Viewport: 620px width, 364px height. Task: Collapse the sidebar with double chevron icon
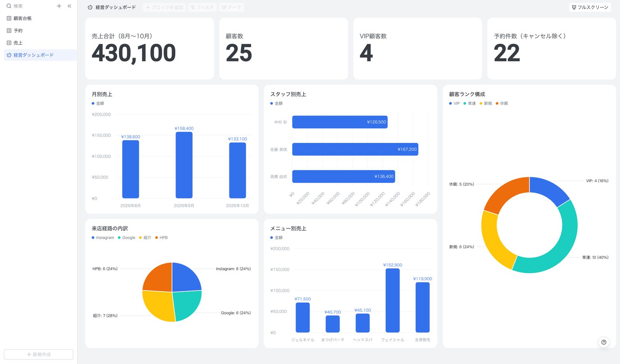click(69, 6)
